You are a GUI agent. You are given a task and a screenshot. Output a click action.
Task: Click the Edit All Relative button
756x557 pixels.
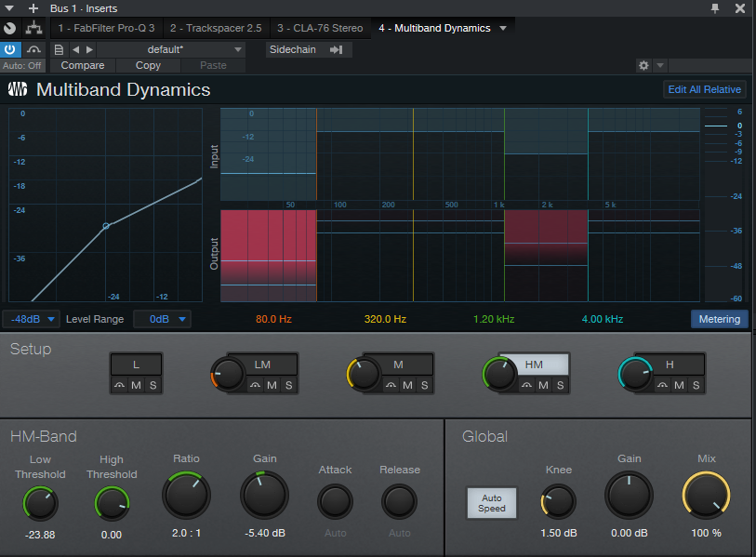click(704, 89)
